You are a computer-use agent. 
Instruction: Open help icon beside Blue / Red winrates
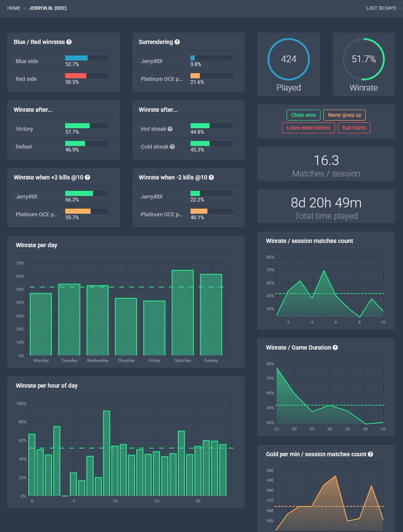click(69, 42)
